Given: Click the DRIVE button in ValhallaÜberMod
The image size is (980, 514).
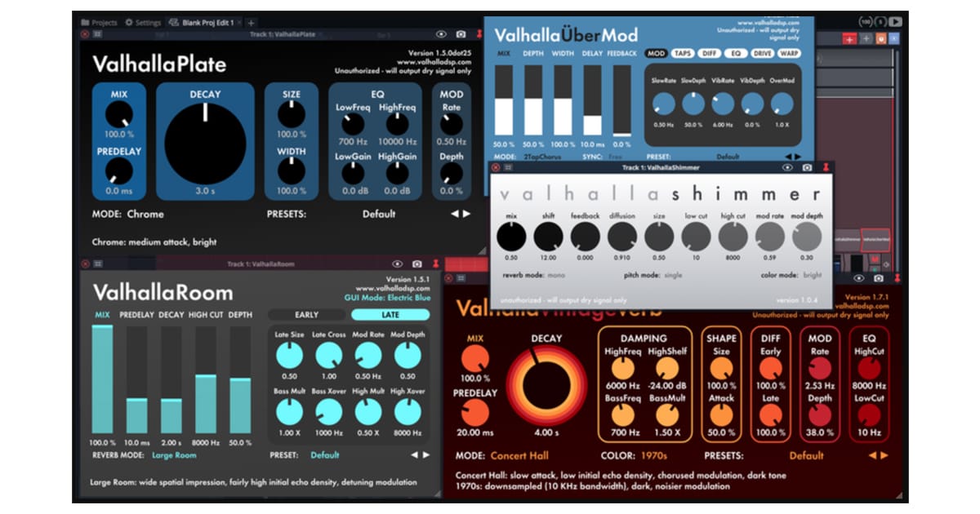Looking at the screenshot, I should 762,54.
